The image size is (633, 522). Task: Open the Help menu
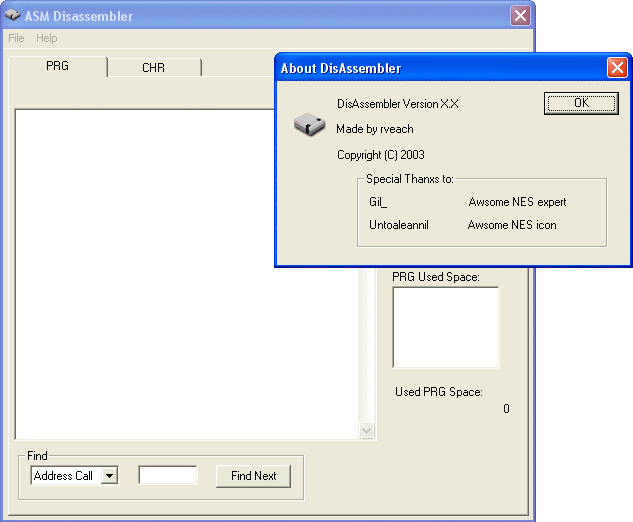pyautogui.click(x=46, y=38)
